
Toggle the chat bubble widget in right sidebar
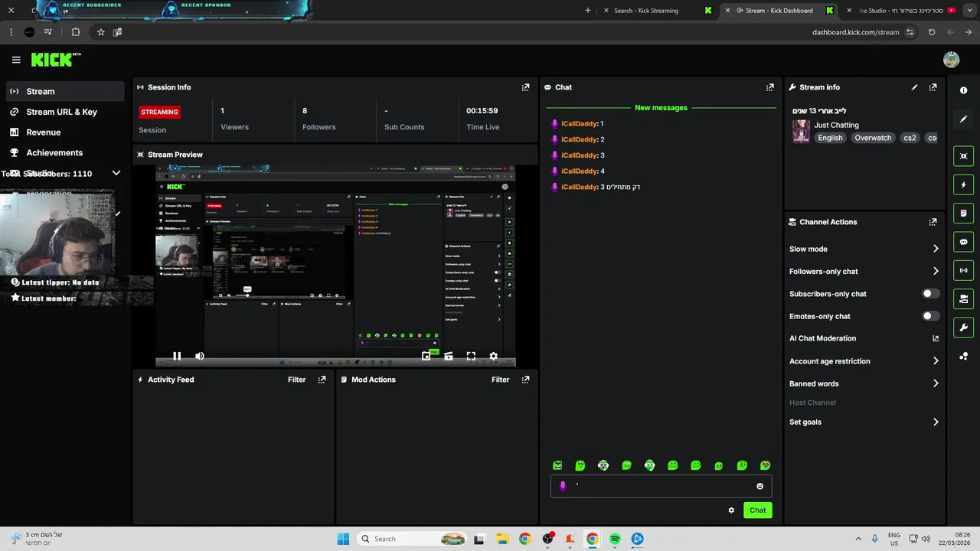coord(963,242)
